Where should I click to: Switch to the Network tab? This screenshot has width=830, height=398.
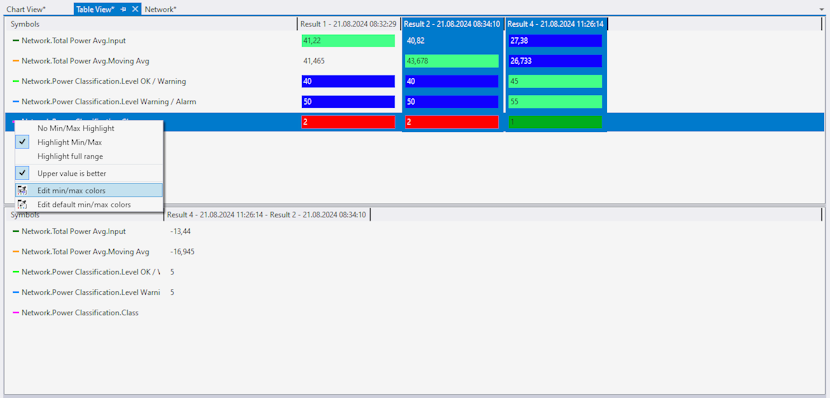[x=161, y=9]
